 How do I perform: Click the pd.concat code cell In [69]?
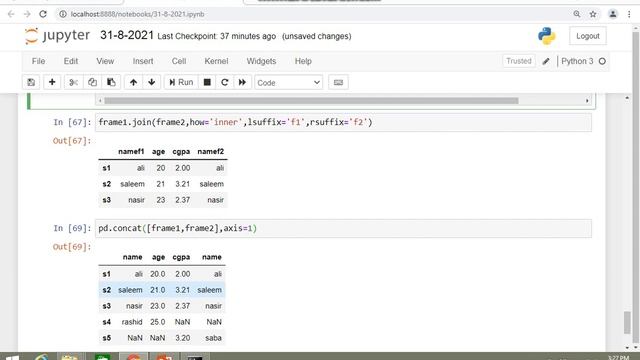343,228
